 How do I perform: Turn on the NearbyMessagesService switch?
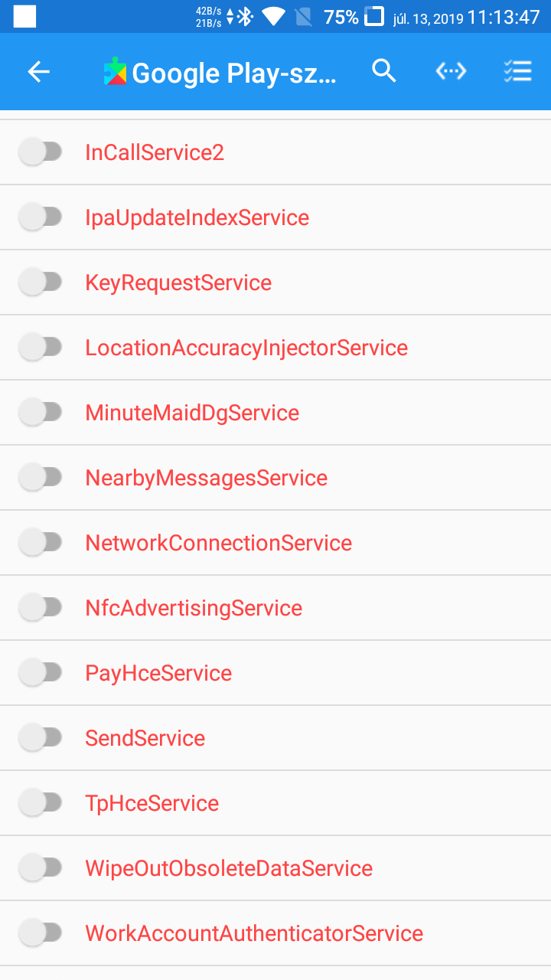(x=41, y=478)
